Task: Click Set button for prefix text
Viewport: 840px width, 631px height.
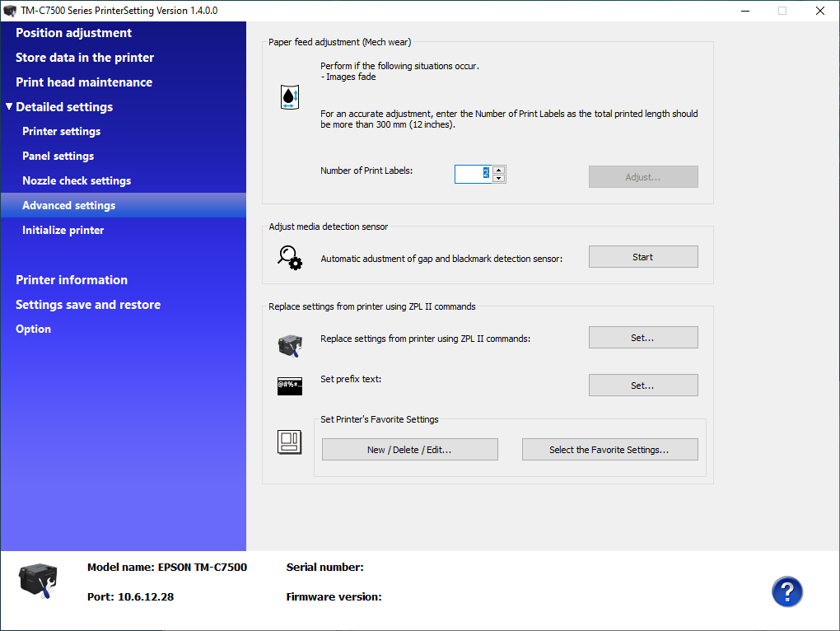Action: coord(642,385)
